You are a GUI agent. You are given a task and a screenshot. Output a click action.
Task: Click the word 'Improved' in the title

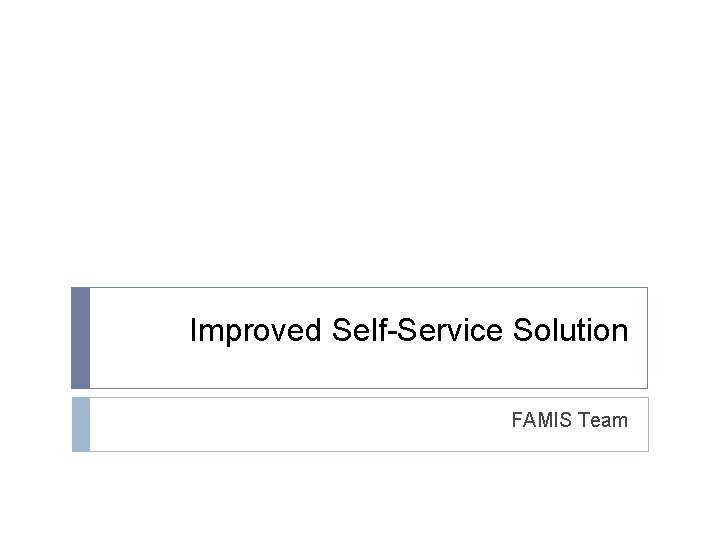[x=255, y=330]
